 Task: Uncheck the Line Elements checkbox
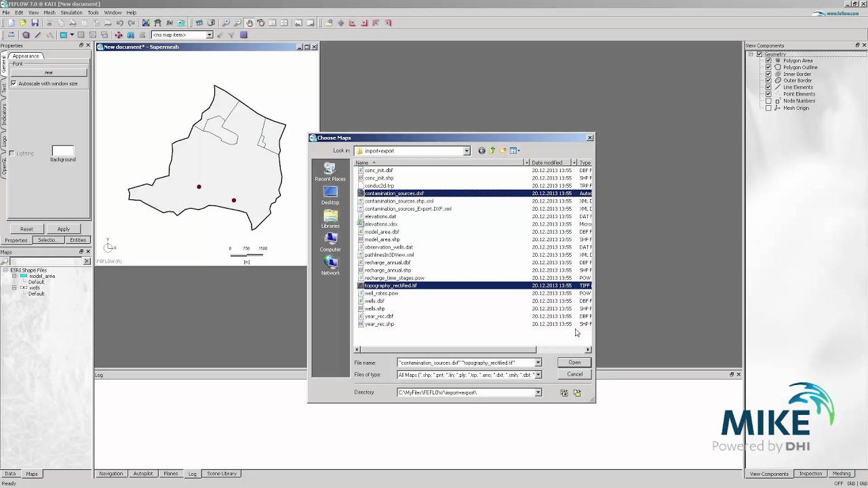click(x=768, y=87)
